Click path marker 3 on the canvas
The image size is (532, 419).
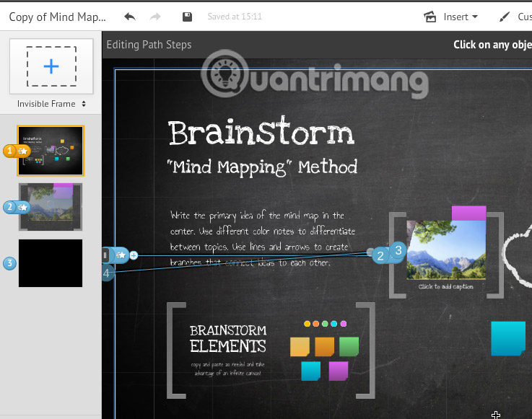coord(398,250)
